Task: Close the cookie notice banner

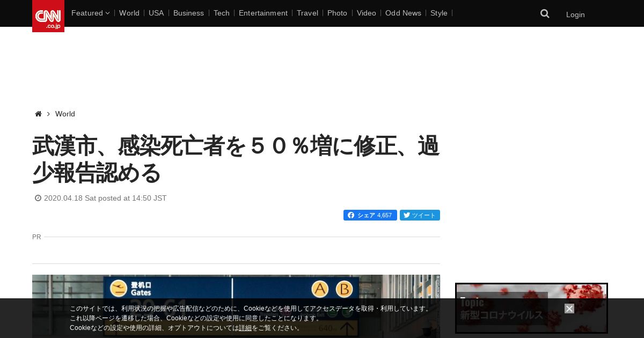Action: coord(569,308)
